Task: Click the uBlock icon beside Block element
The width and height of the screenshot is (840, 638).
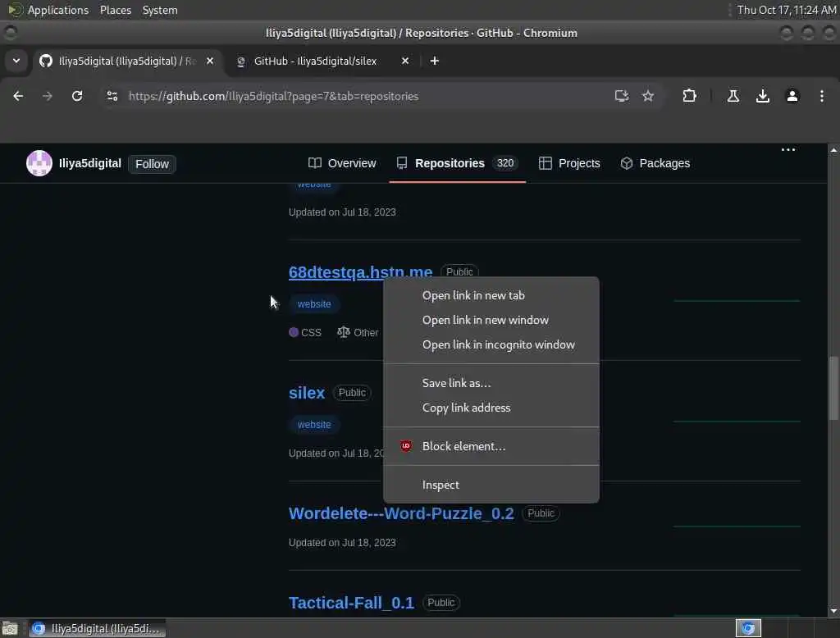Action: pyautogui.click(x=406, y=446)
